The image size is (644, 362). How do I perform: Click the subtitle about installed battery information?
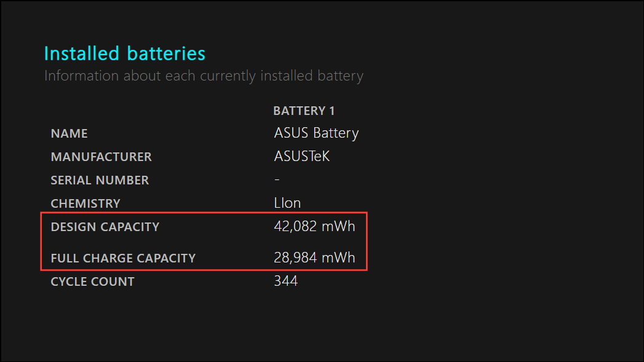pyautogui.click(x=204, y=76)
